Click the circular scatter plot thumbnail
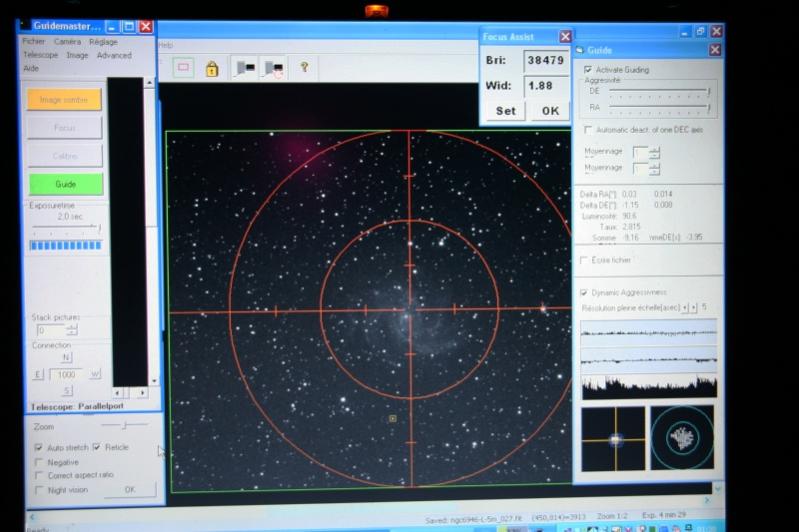This screenshot has height=532, width=799. [x=682, y=437]
